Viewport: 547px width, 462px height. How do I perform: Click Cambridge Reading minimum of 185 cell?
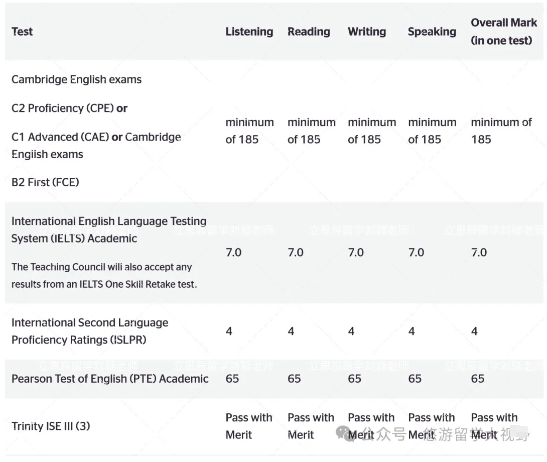(x=312, y=131)
